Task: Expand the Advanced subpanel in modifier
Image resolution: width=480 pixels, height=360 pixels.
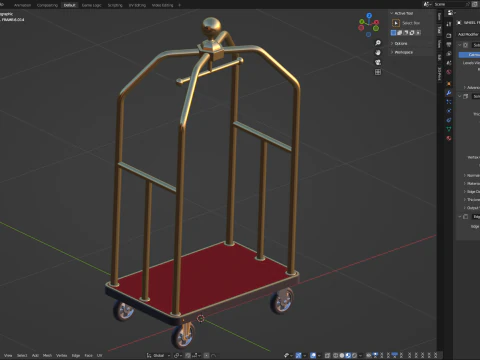Action: pyautogui.click(x=465, y=87)
